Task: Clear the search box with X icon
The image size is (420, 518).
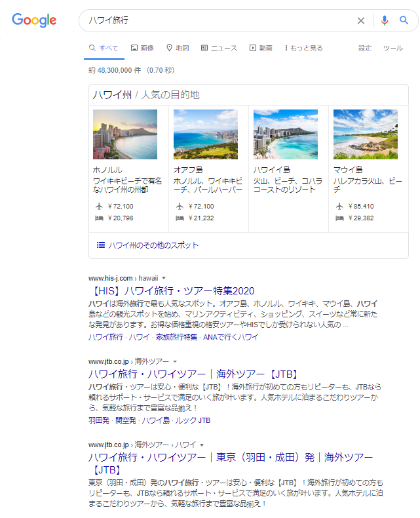Action: pos(360,20)
